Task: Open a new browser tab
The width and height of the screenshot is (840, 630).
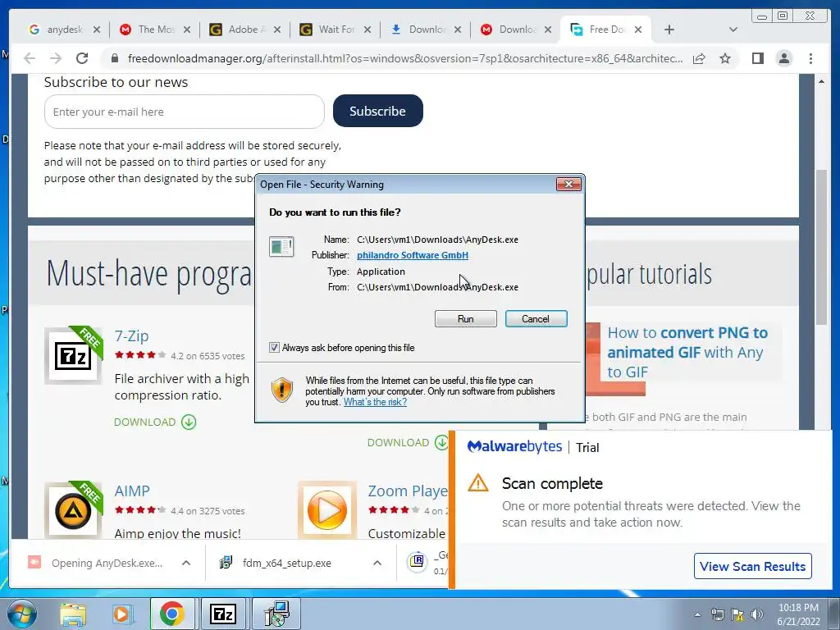Action: [669, 30]
